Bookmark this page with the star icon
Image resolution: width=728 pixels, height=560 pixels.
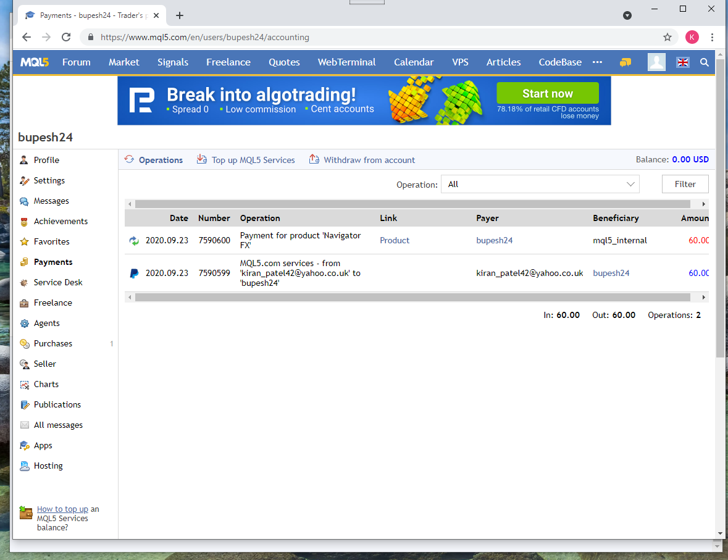[x=667, y=37]
